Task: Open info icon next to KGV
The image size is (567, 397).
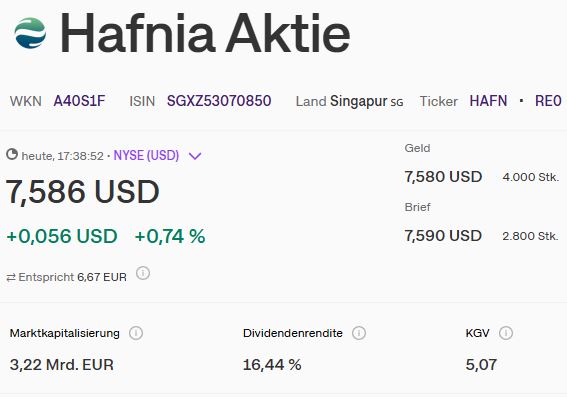Action: coord(506,333)
